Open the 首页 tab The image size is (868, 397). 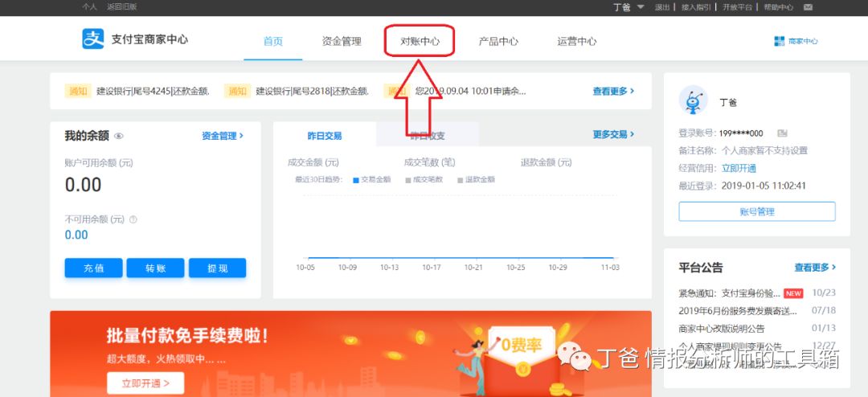pos(273,42)
